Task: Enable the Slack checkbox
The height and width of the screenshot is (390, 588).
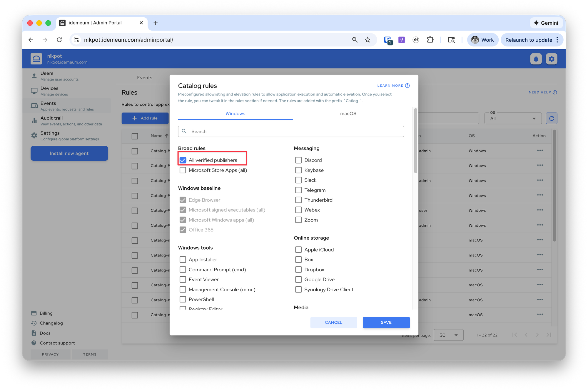Action: pos(298,180)
